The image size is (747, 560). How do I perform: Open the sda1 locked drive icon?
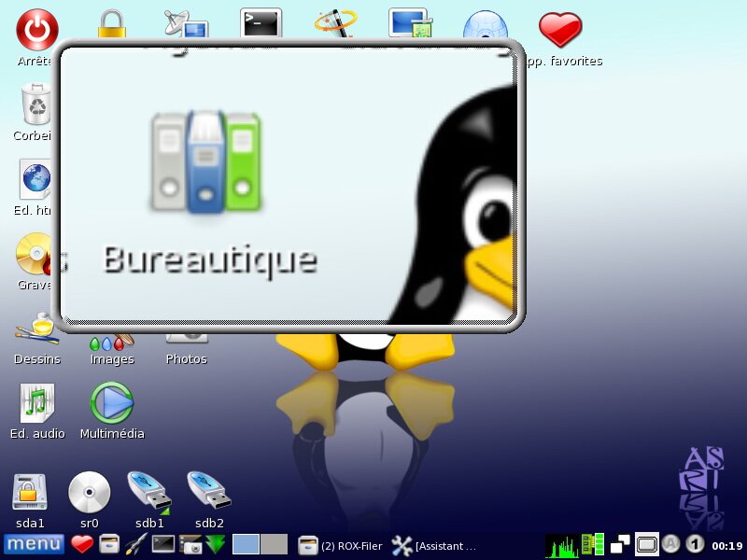pos(30,493)
